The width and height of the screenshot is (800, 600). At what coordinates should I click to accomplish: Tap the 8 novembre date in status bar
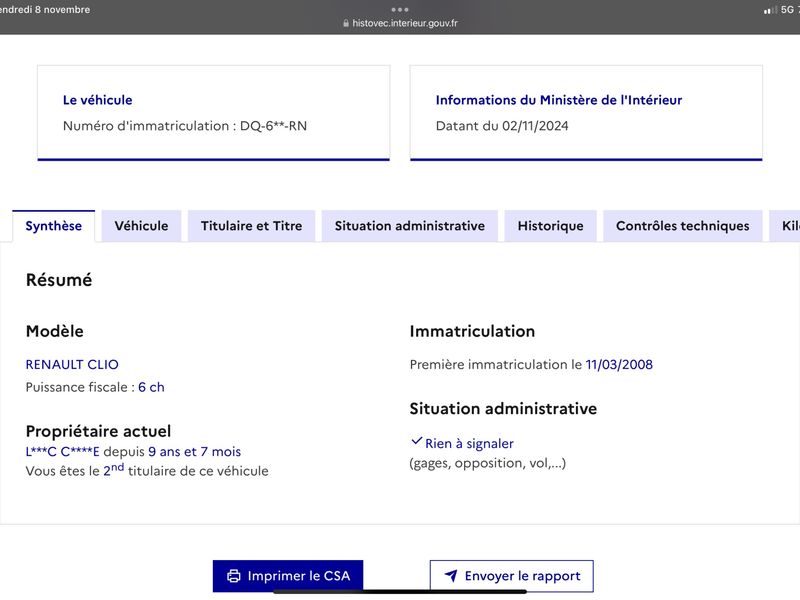point(62,9)
